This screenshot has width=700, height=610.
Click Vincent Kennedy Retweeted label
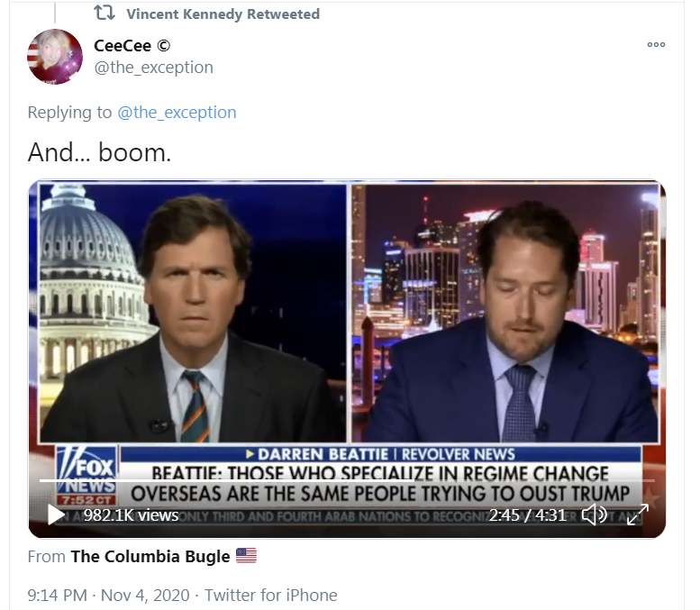[x=223, y=14]
